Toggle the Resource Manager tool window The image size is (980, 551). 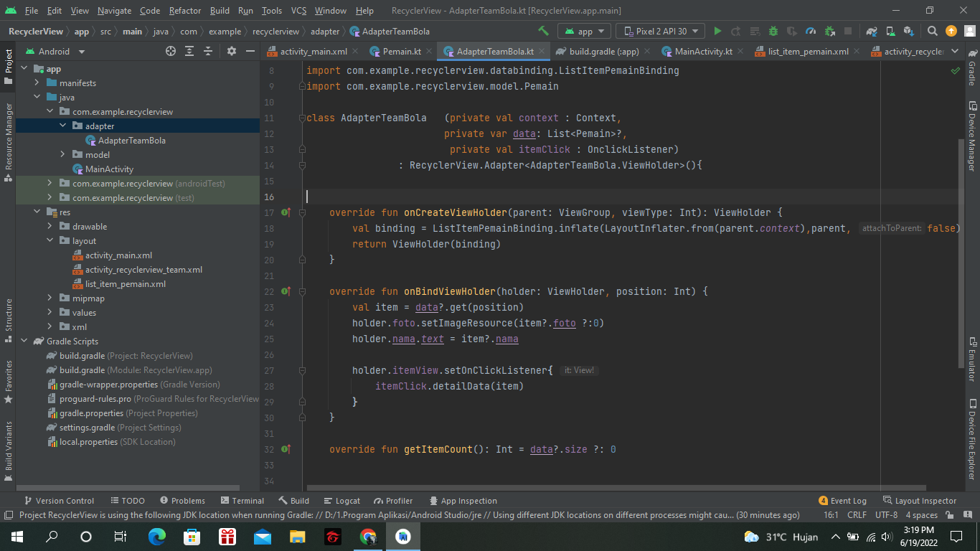point(9,141)
